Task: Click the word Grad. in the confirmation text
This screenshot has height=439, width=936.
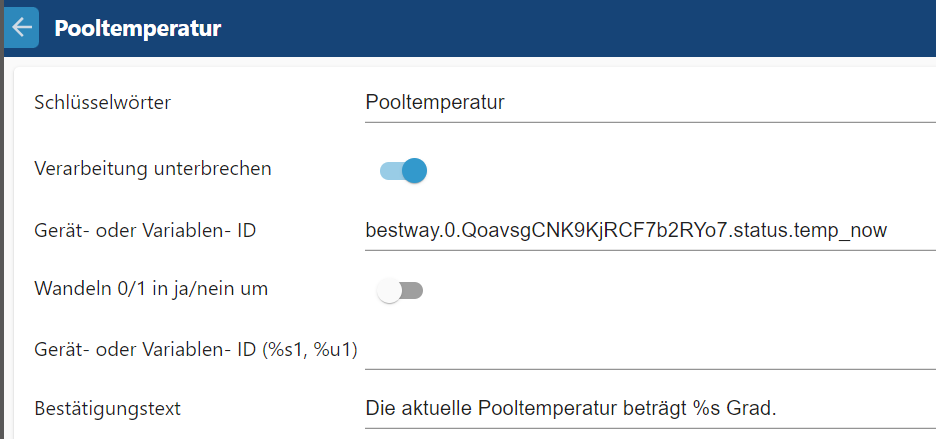Action: 752,409
